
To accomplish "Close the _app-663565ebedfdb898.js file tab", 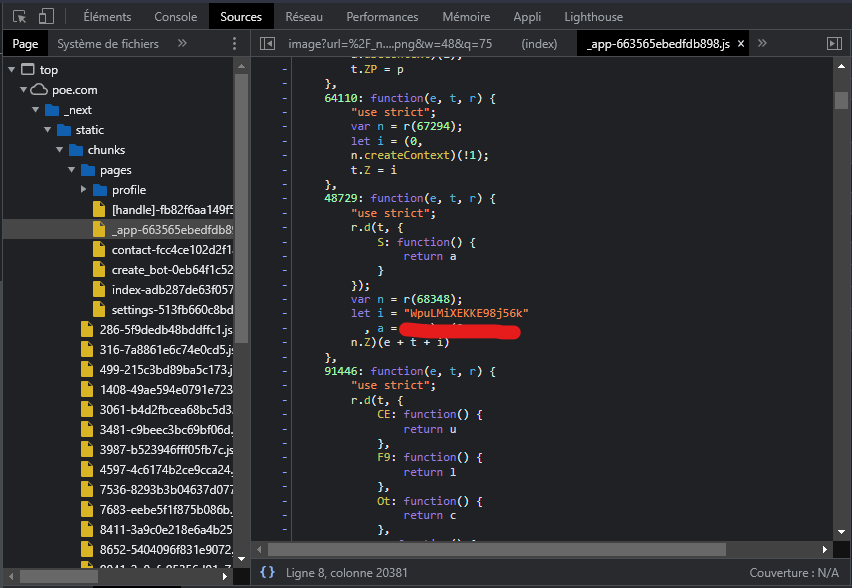I will pos(739,44).
